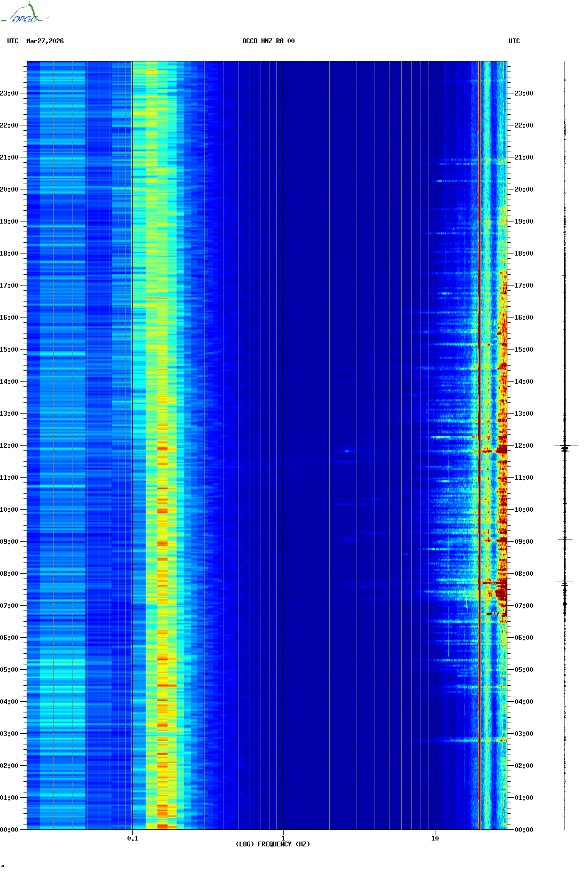Click the large seismogram spike near 12:00
This screenshot has width=588, height=872.
point(565,446)
